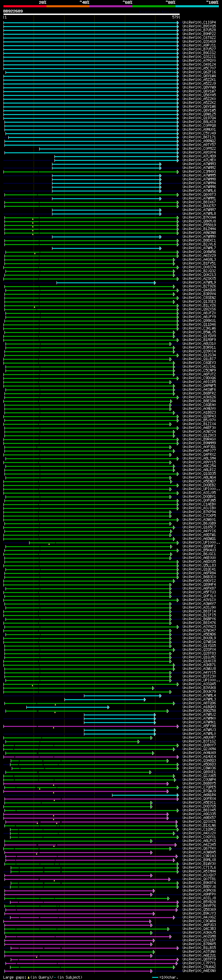Open hit UniRef100_C1IGP4

(199, 23)
